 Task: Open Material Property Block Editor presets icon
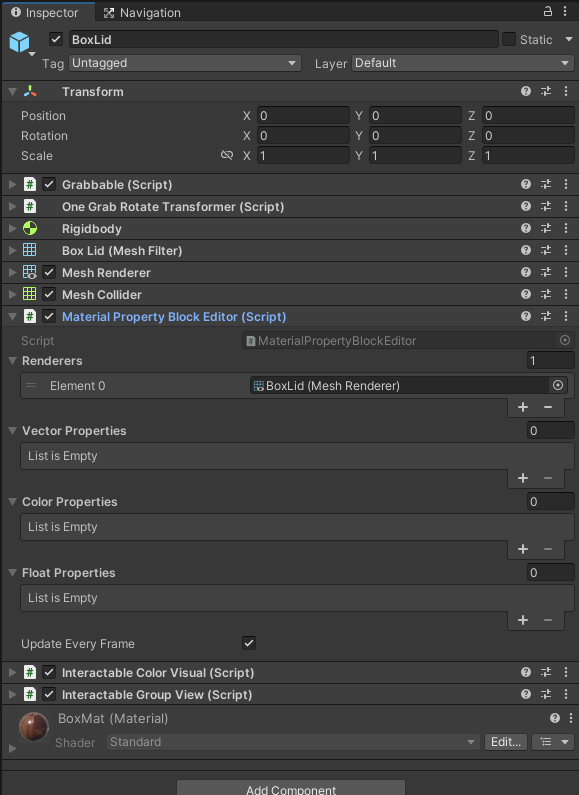(x=546, y=316)
